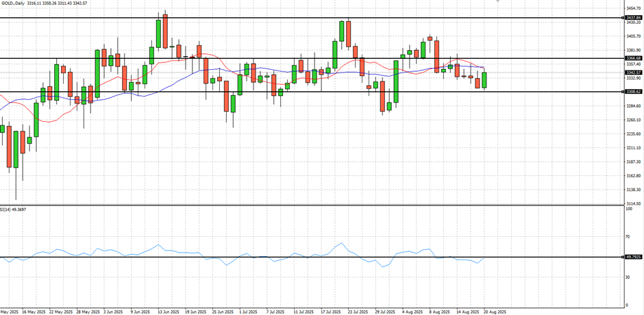
Task: Click the tallest red candle near 13 Jun
Action: [x=165, y=32]
